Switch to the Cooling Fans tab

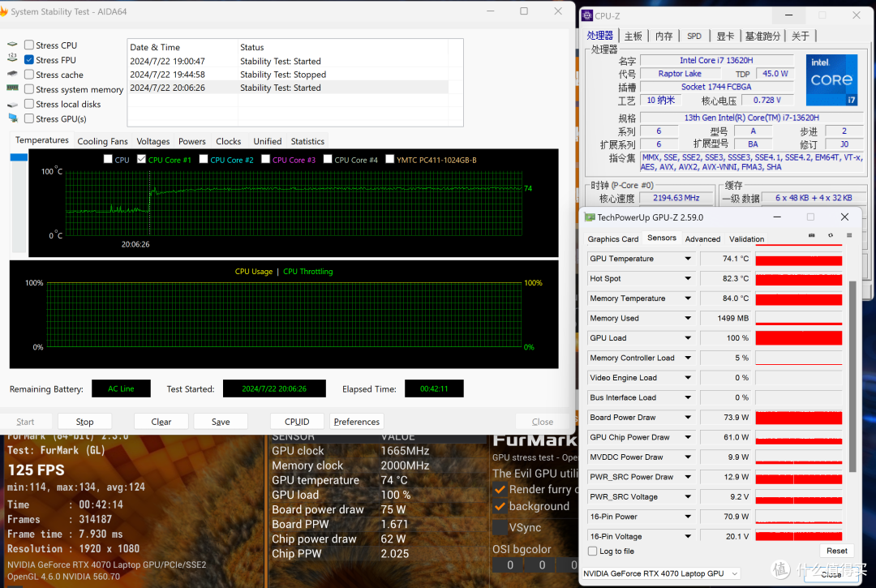(102, 141)
